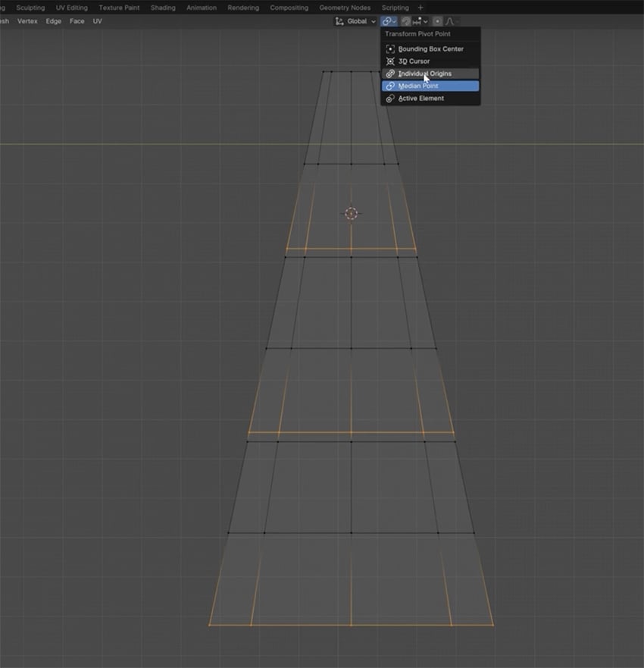Enable proportional editing icon in header

[438, 21]
